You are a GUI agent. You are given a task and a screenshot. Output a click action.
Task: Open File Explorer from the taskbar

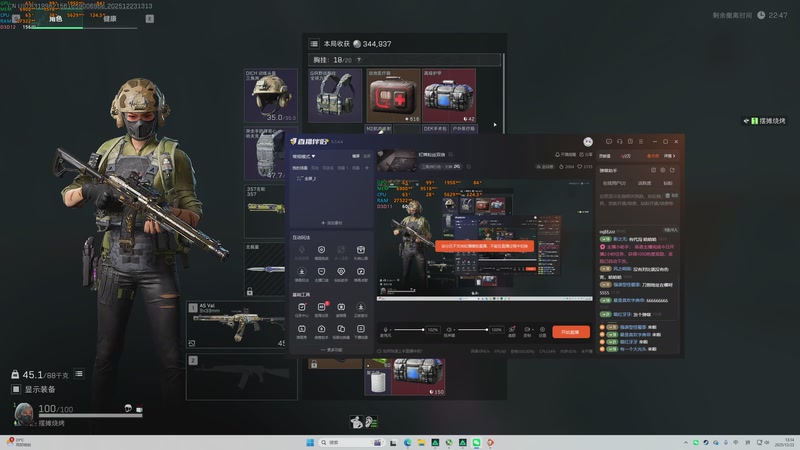421,442
